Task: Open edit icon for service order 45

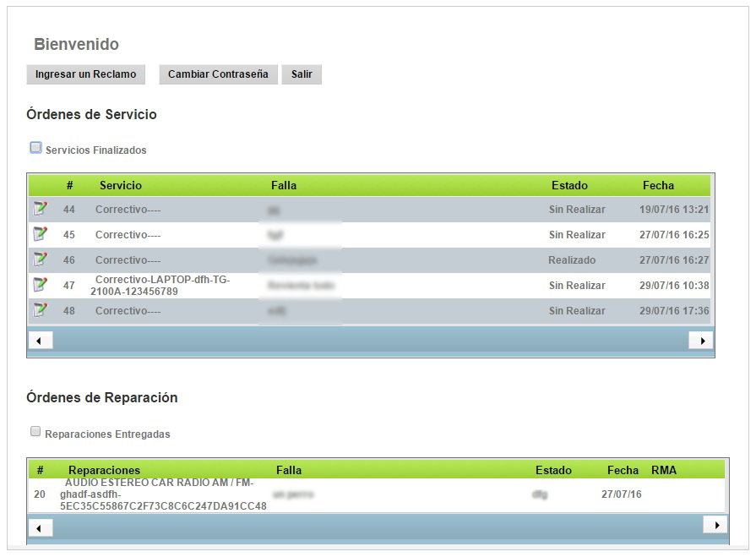Action: [40, 234]
